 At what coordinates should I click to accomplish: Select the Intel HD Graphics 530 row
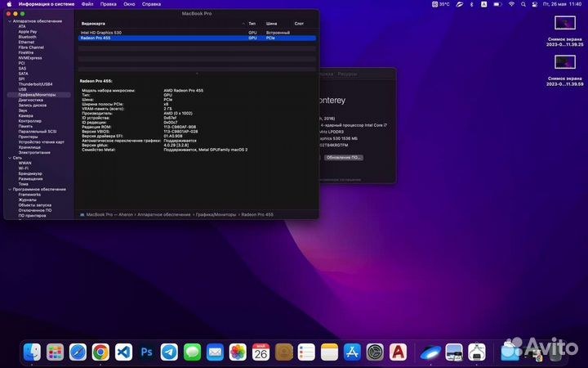point(197,33)
